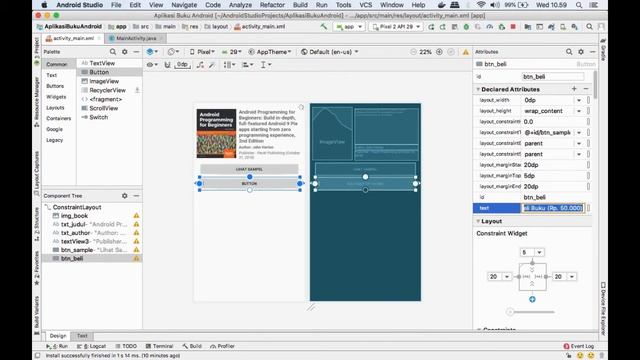Open the Default (en-us) locale dropdown
This screenshot has width=640, height=360.
330,52
